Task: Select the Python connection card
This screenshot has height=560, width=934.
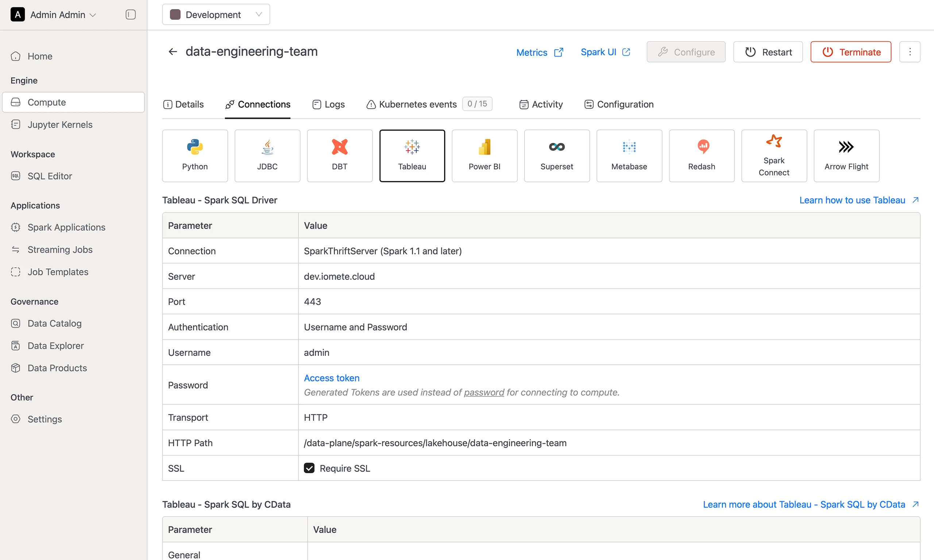Action: point(195,155)
